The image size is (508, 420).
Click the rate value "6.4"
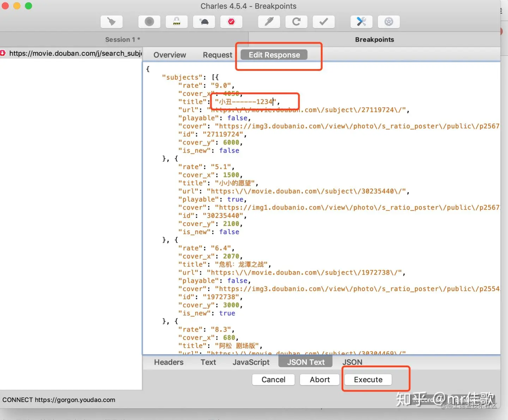[x=221, y=248]
